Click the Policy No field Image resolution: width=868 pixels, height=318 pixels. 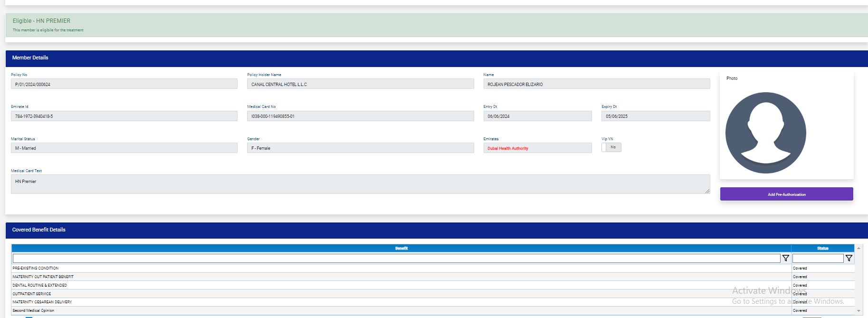[x=124, y=84]
